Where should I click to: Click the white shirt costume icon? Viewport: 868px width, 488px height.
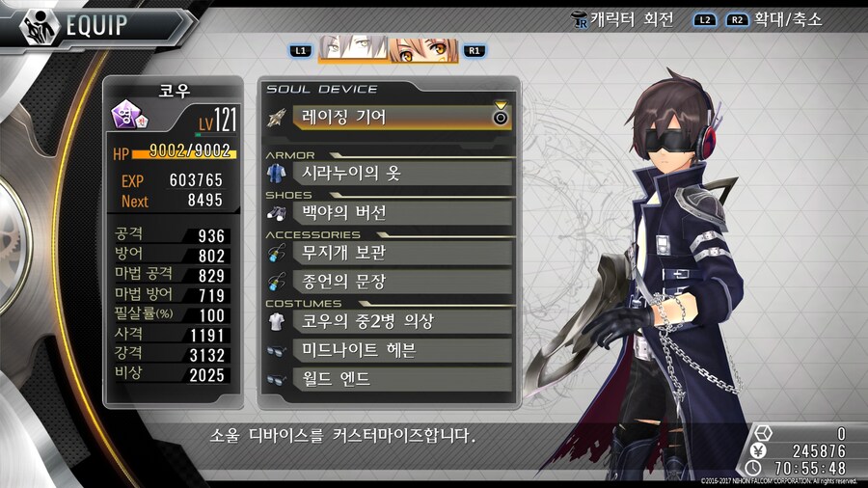(276, 321)
